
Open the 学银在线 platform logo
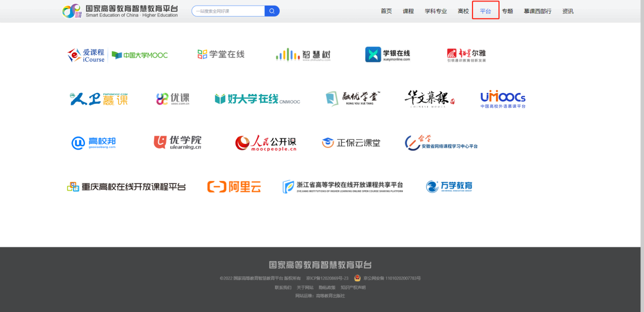[x=388, y=55]
